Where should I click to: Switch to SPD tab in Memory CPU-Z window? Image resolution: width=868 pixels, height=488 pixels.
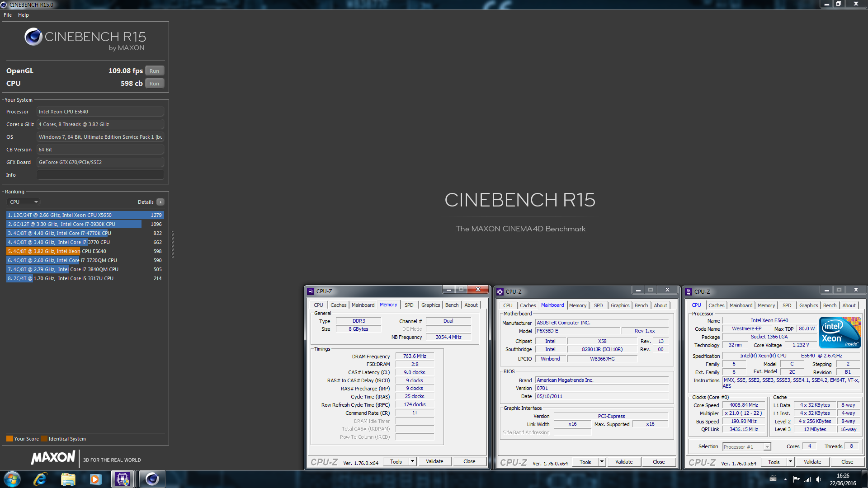tap(409, 305)
